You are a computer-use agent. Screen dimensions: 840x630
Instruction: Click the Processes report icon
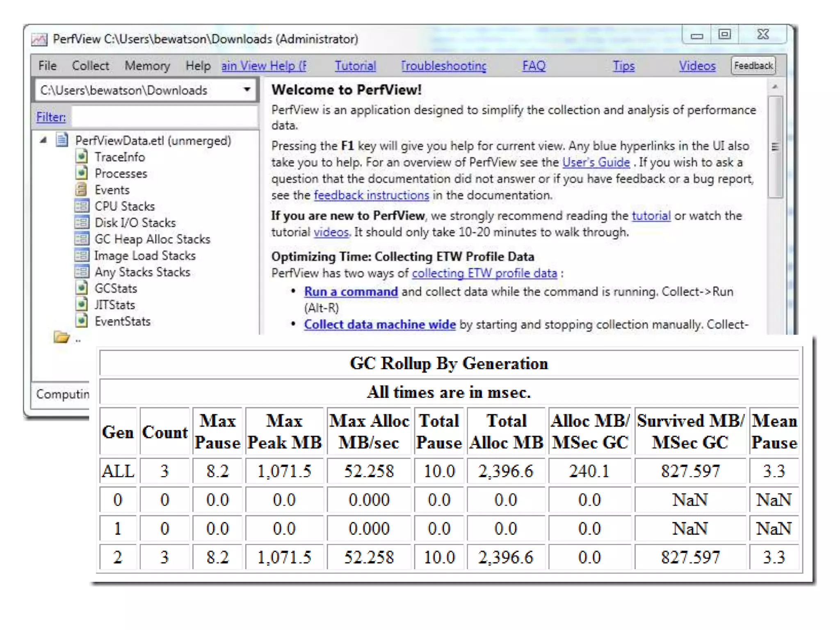coord(82,173)
